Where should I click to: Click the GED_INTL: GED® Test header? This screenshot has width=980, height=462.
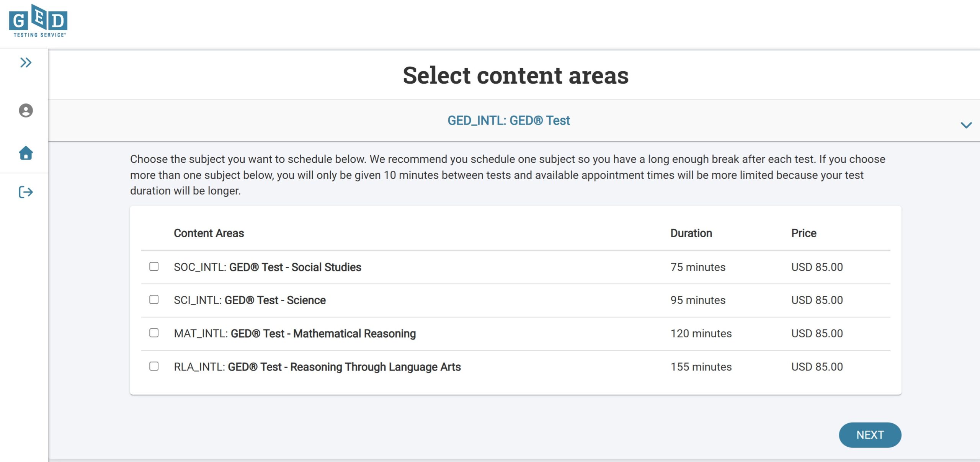pos(508,121)
